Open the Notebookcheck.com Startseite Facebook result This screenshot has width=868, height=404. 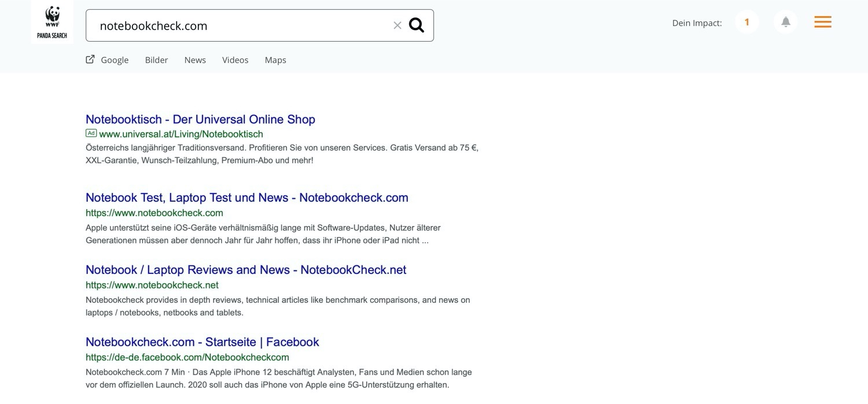click(202, 342)
